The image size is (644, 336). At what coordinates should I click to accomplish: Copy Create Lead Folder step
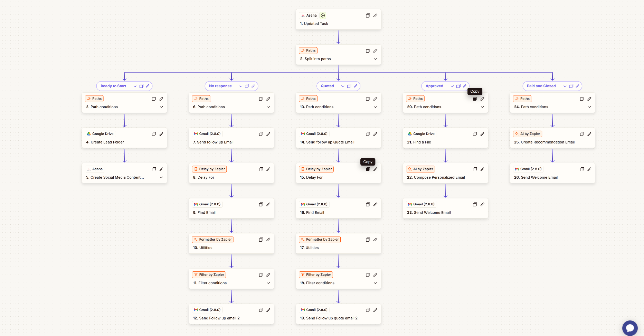pyautogui.click(x=154, y=134)
